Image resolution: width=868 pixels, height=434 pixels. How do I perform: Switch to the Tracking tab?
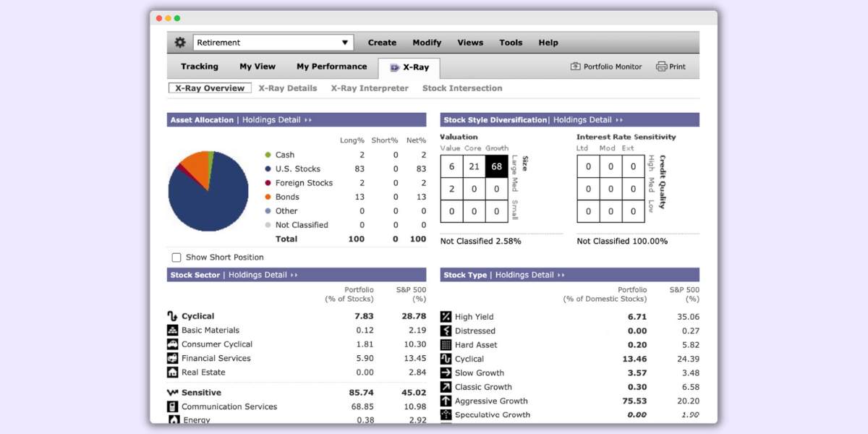point(200,67)
